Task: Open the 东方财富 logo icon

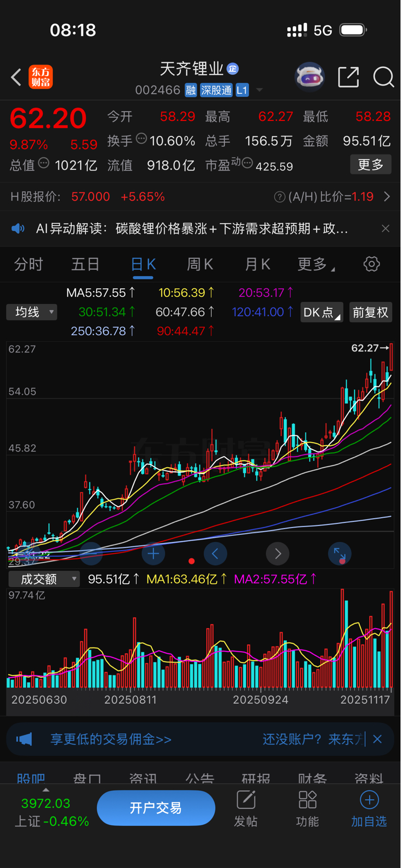Action: tap(41, 77)
